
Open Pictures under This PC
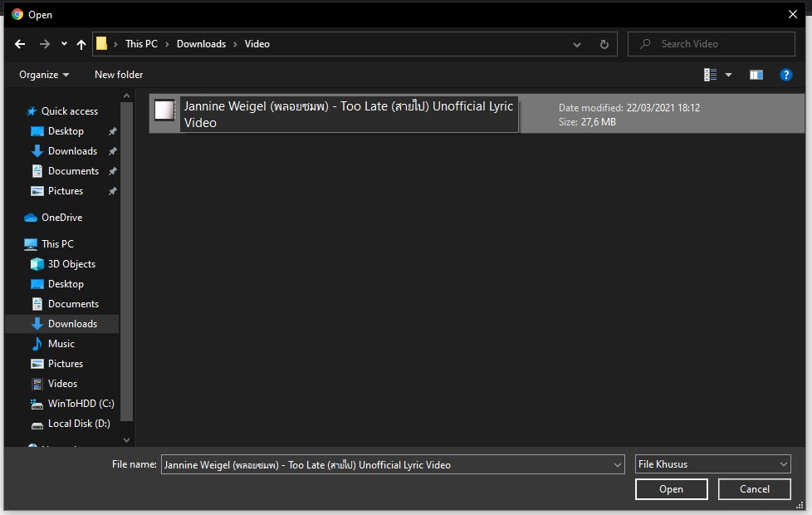pyautogui.click(x=57, y=364)
